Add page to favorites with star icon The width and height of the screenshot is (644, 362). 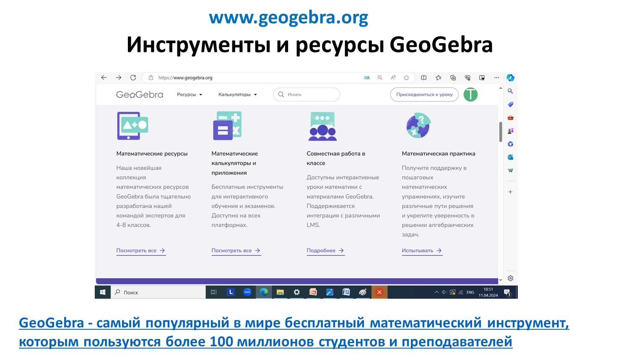(406, 78)
